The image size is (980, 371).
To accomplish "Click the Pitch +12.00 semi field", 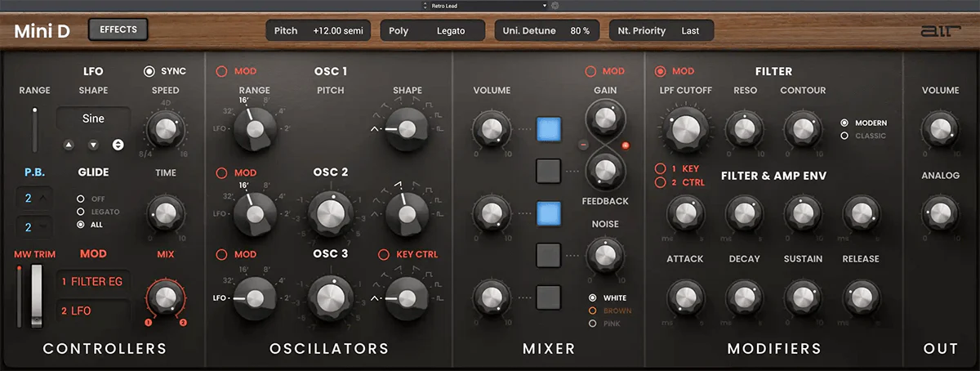I will pyautogui.click(x=318, y=31).
